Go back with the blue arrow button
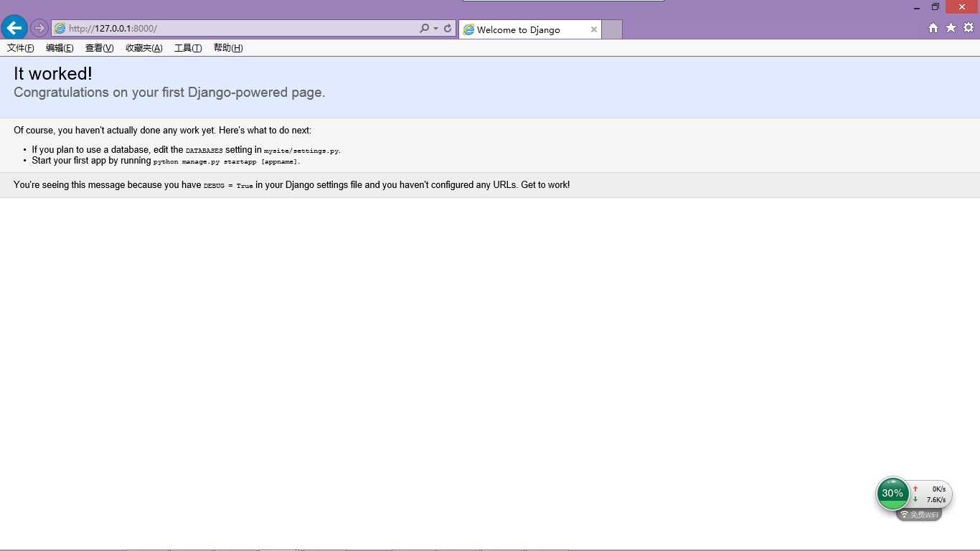 pyautogui.click(x=14, y=28)
